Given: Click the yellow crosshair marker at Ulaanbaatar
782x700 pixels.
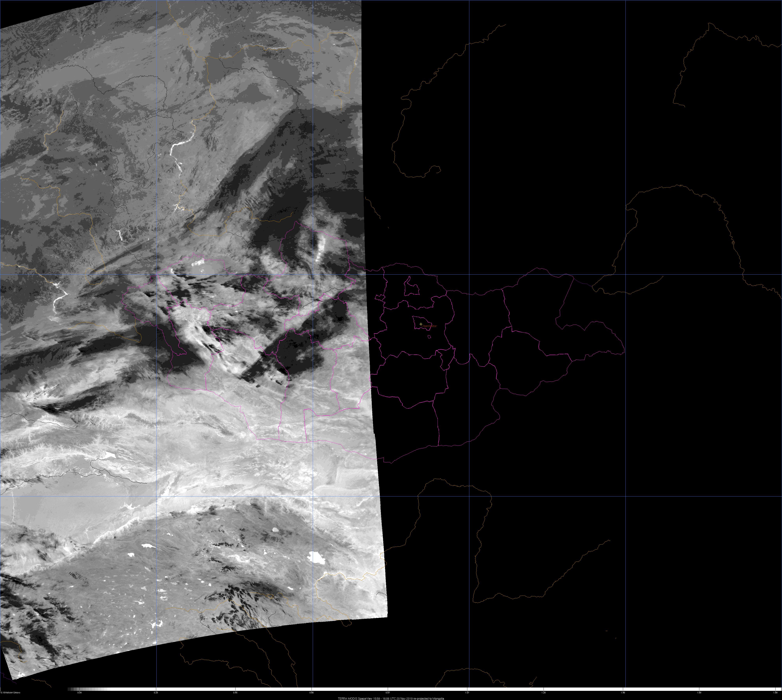Looking at the screenshot, I should tap(421, 324).
